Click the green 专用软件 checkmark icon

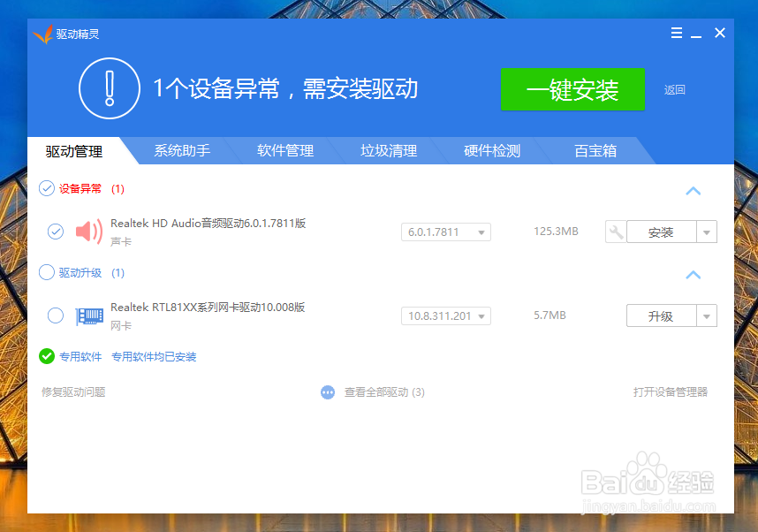[x=47, y=357]
